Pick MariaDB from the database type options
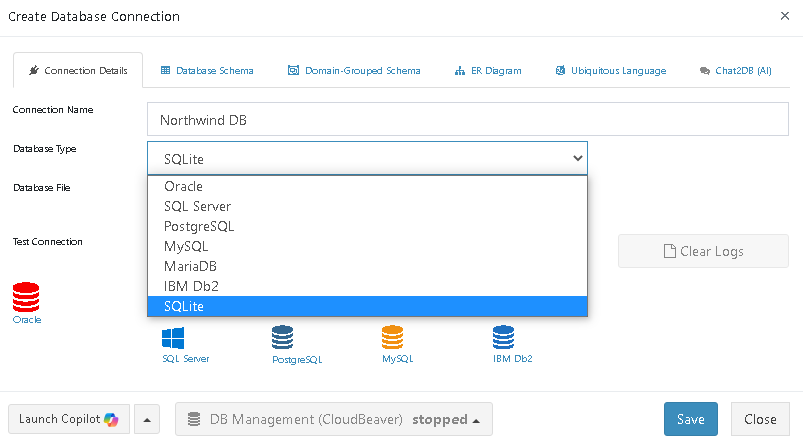 pos(190,267)
